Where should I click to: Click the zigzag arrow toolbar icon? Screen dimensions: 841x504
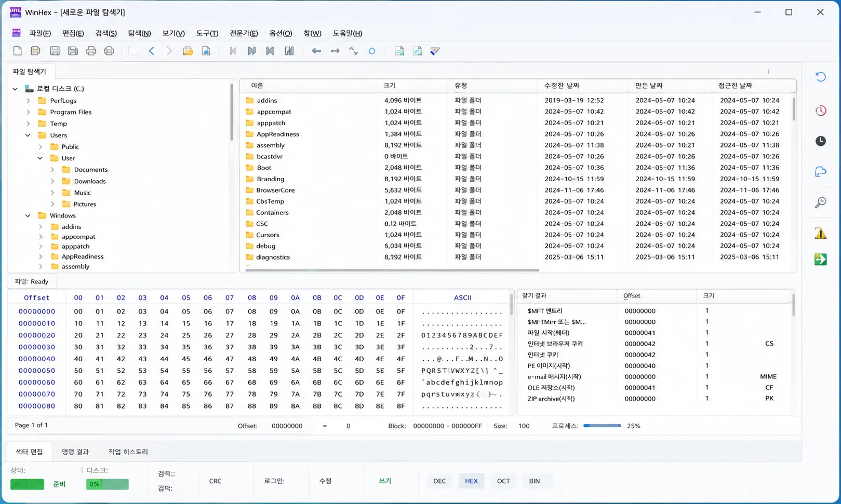tap(354, 51)
